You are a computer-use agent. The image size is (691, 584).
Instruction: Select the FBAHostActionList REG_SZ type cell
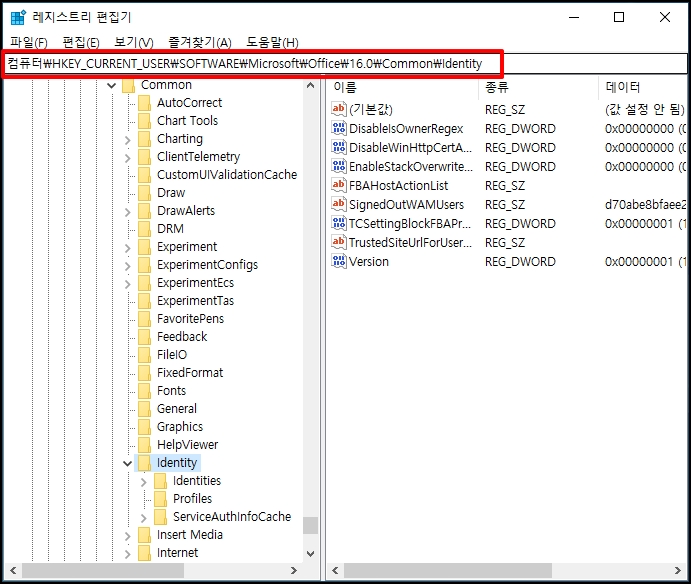pos(505,186)
